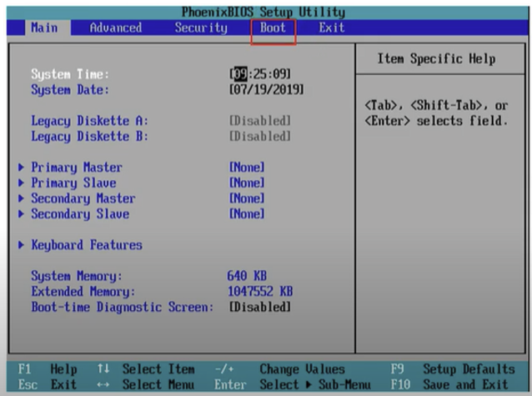Open the Secondary Master sub-menu
The width and height of the screenshot is (532, 396).
pyautogui.click(x=83, y=198)
